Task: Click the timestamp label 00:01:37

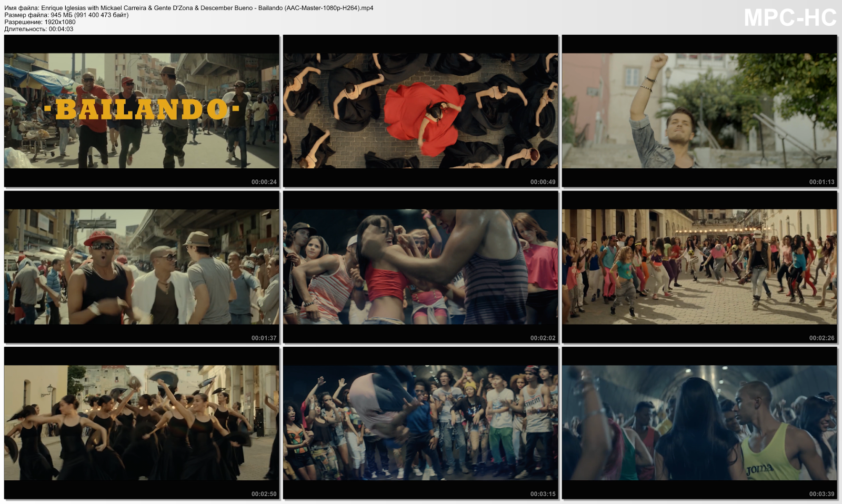Action: [264, 338]
